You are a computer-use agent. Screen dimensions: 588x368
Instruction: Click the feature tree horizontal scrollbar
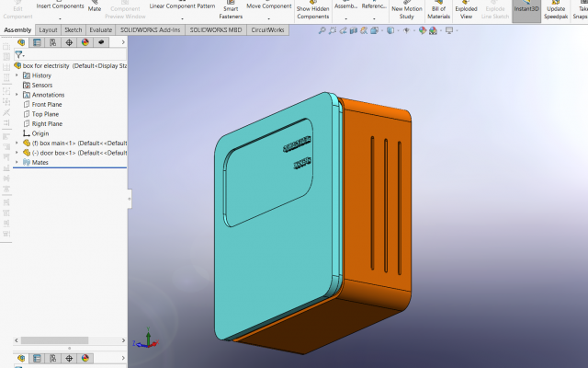coord(55,340)
